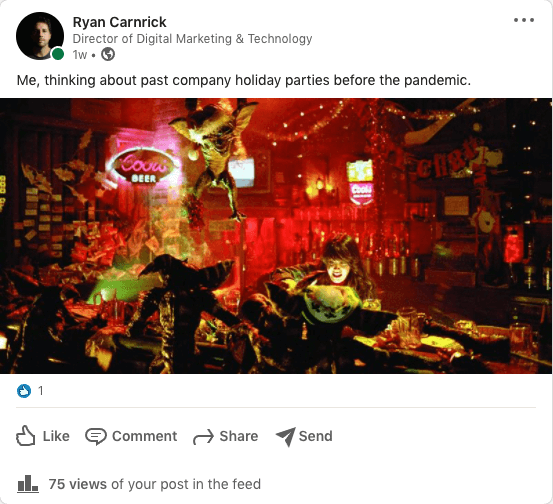The width and height of the screenshot is (553, 504).
Task: Open Ryan Carnrick's name link
Action: [119, 22]
